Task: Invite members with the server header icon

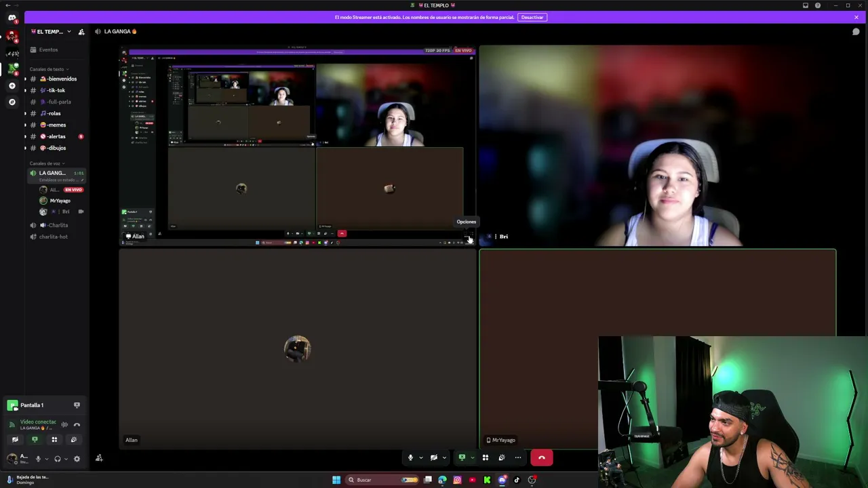Action: (81, 32)
